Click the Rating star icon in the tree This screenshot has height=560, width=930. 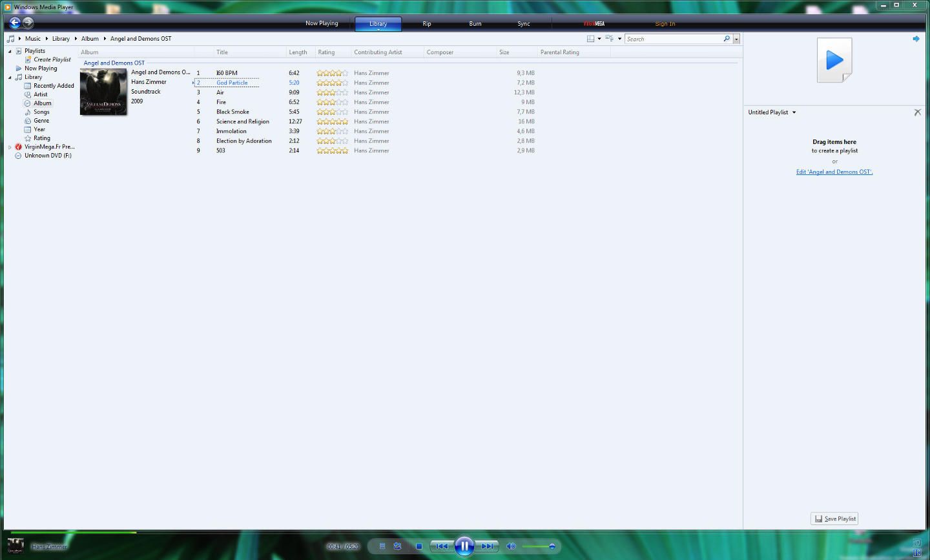(x=28, y=138)
